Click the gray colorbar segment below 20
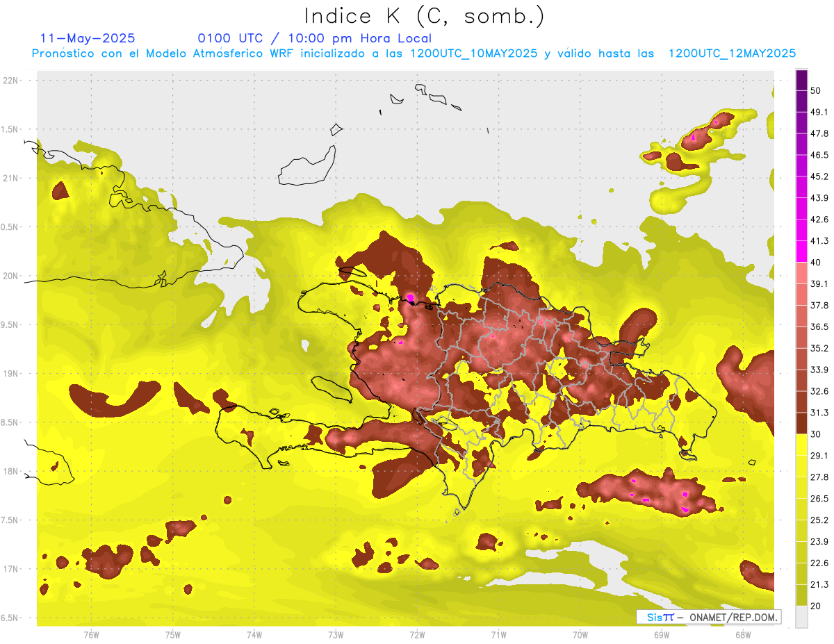The height and width of the screenshot is (644, 834). (801, 616)
